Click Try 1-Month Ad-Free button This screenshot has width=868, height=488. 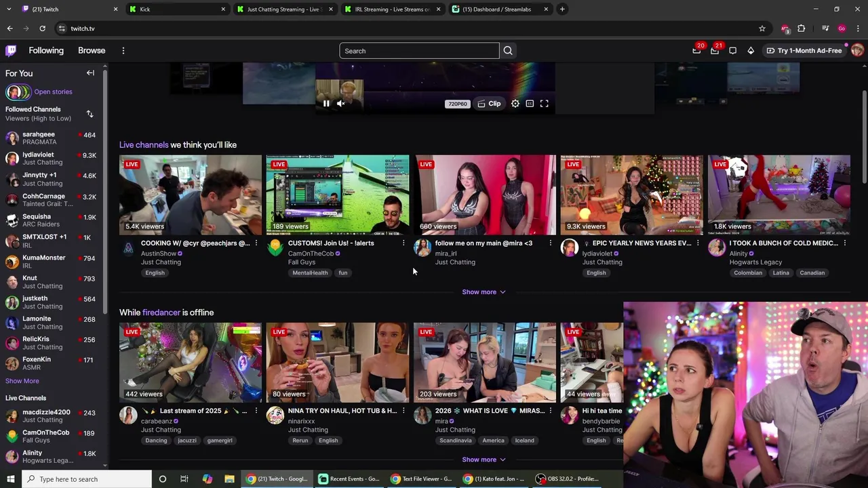click(804, 51)
